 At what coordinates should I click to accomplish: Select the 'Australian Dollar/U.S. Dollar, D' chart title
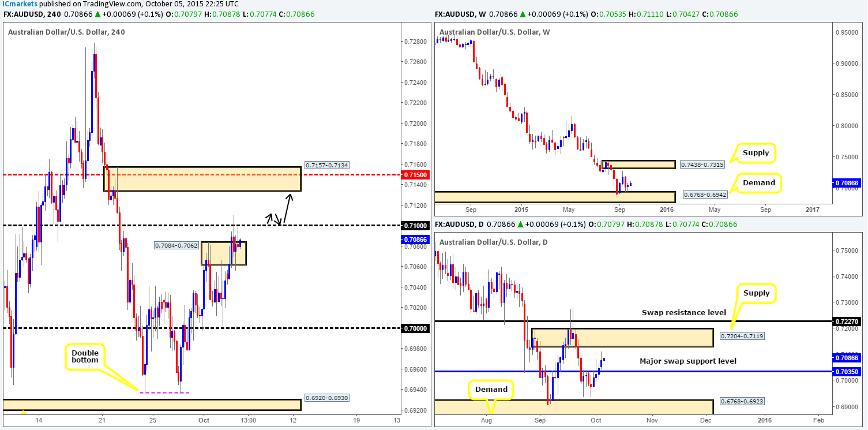[495, 241]
